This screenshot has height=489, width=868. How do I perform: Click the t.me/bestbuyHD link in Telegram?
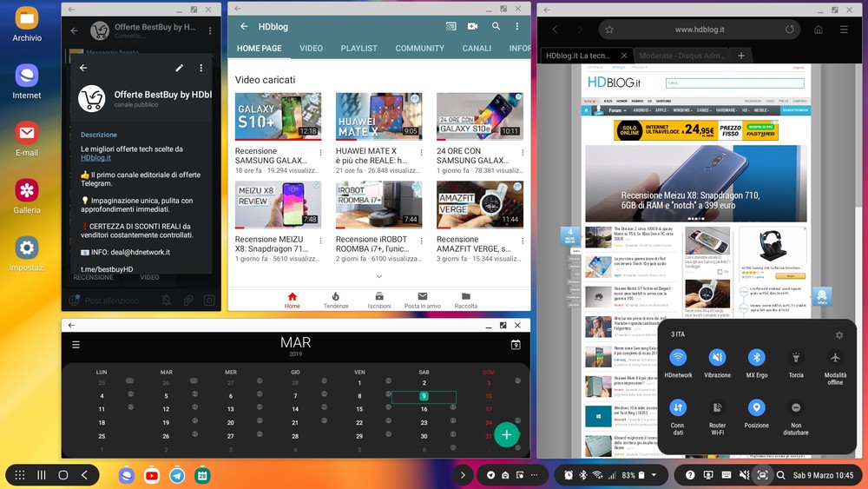click(107, 269)
